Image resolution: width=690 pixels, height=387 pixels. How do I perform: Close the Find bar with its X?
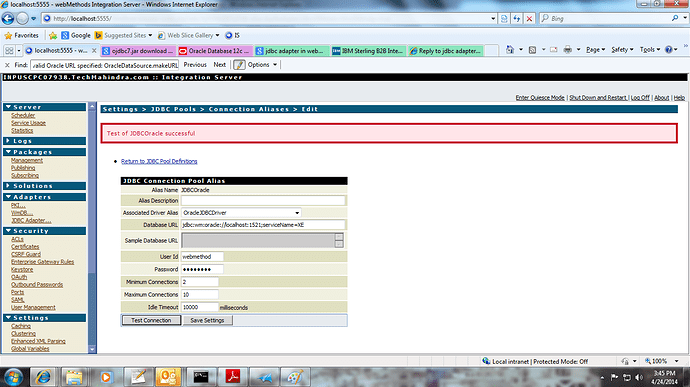(7, 65)
